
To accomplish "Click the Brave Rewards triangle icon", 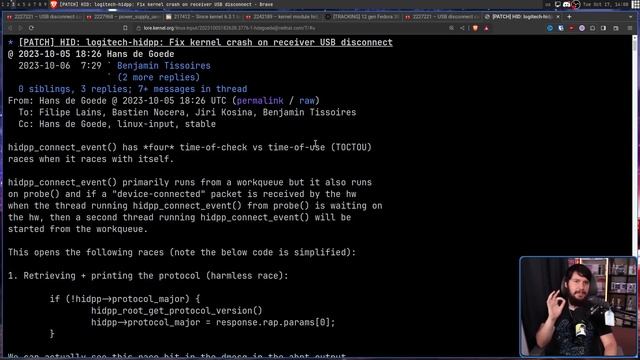I will (486, 28).
